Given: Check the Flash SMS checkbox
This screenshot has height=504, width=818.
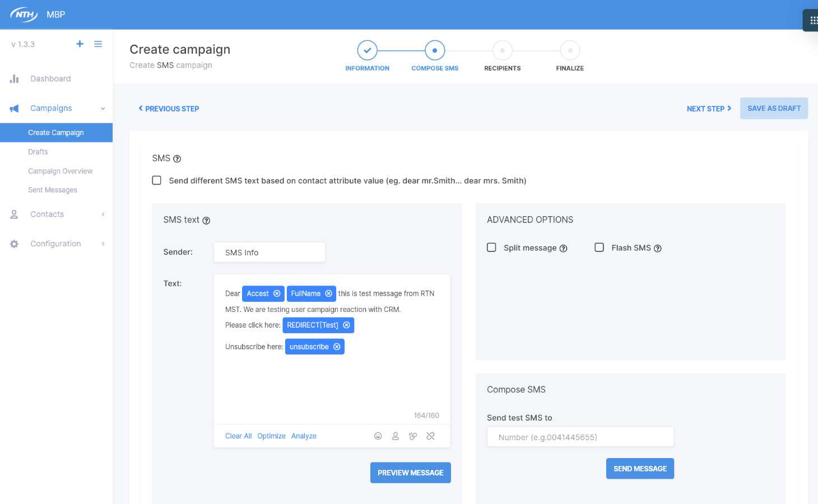Looking at the screenshot, I should coord(599,248).
